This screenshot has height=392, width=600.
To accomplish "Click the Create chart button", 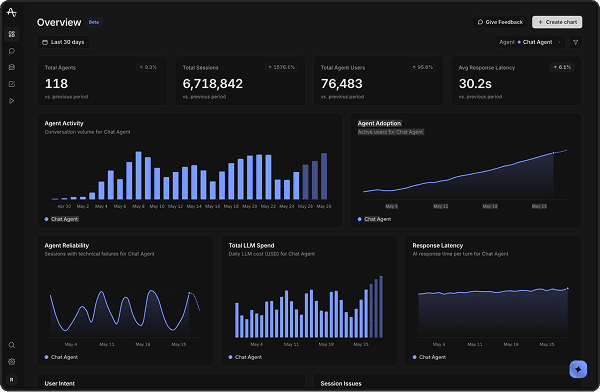I will [557, 22].
